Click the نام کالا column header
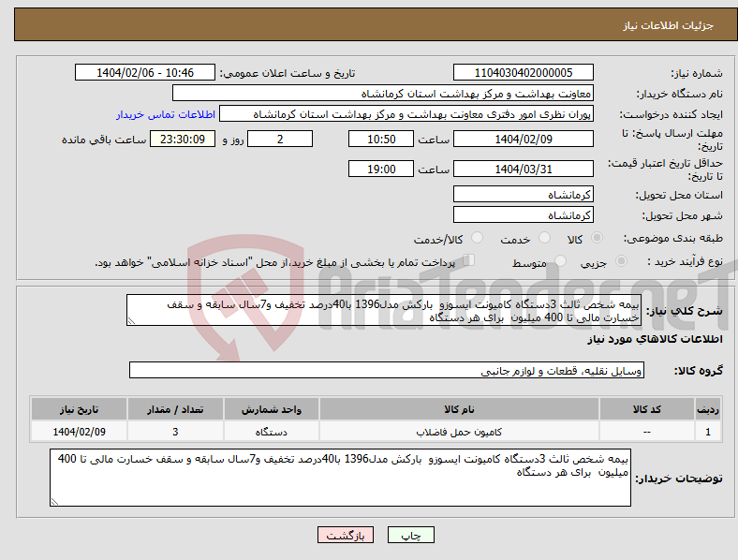The width and height of the screenshot is (738, 560). [x=459, y=409]
